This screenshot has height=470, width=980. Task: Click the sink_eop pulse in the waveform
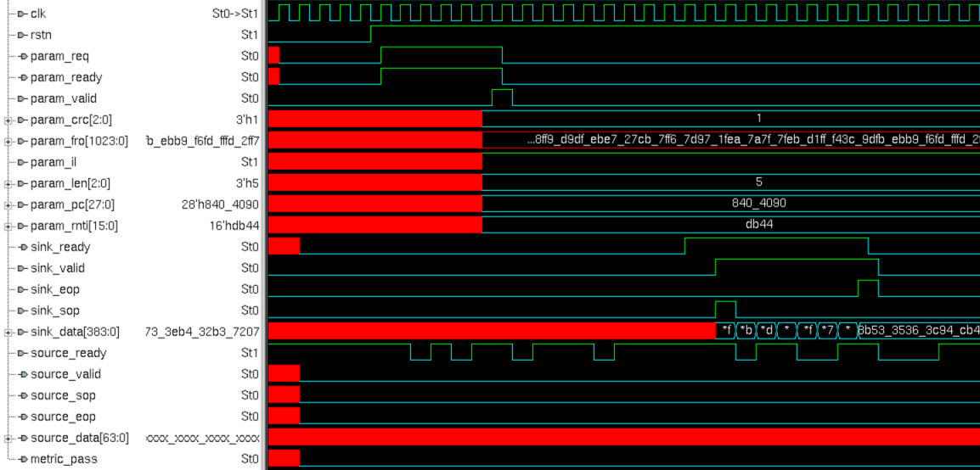click(x=868, y=288)
